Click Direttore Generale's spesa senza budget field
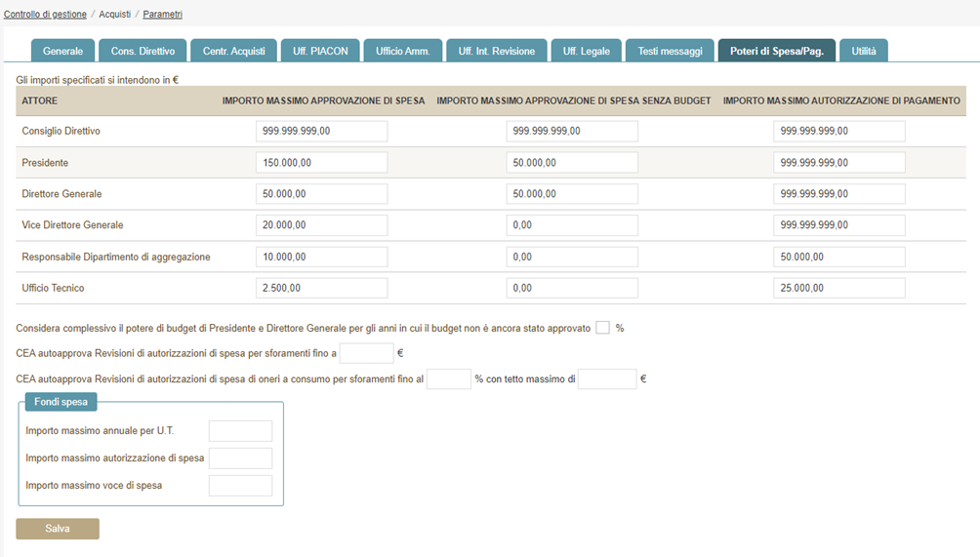This screenshot has width=980, height=557. (x=572, y=194)
